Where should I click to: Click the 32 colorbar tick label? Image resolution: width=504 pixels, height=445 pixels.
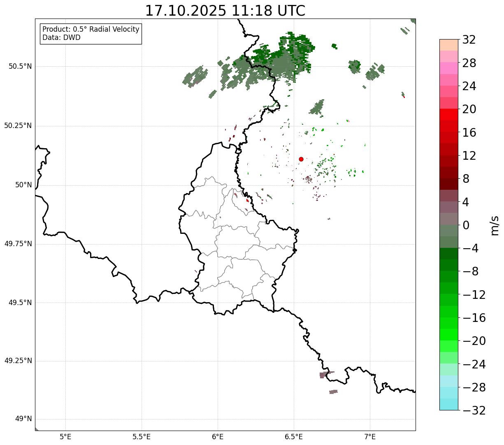coord(469,40)
